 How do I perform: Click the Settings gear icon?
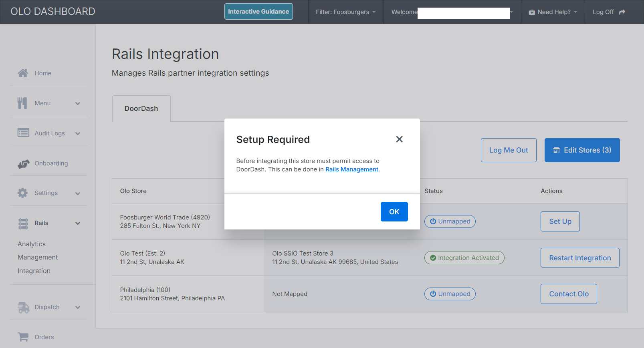point(22,193)
